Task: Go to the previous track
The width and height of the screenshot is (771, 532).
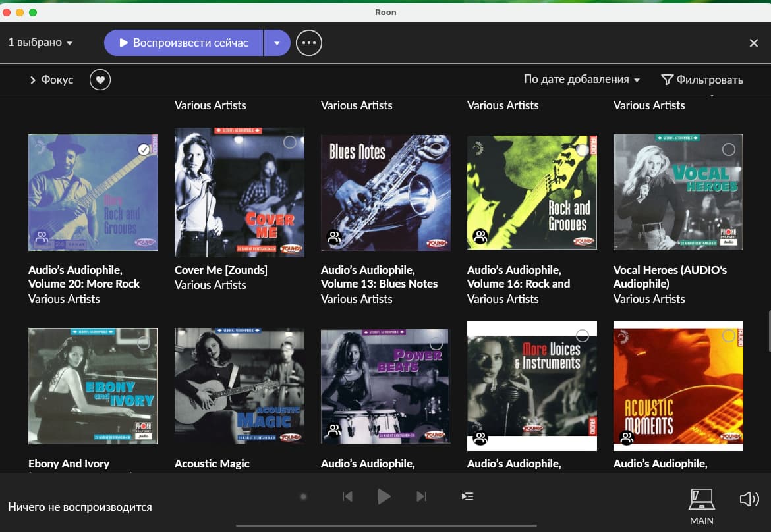Action: (x=347, y=496)
